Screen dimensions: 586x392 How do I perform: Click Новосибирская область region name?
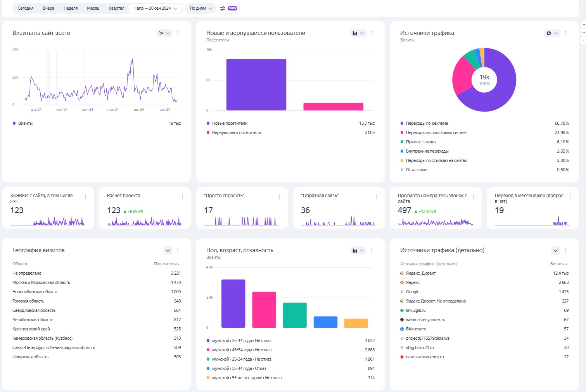35,292
